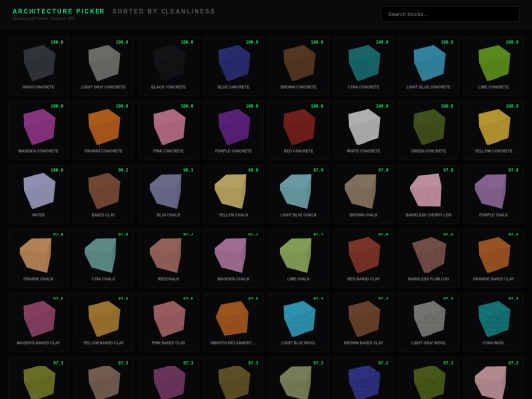Select the Orange Baked Clay block
532x399 pixels.
point(494,258)
